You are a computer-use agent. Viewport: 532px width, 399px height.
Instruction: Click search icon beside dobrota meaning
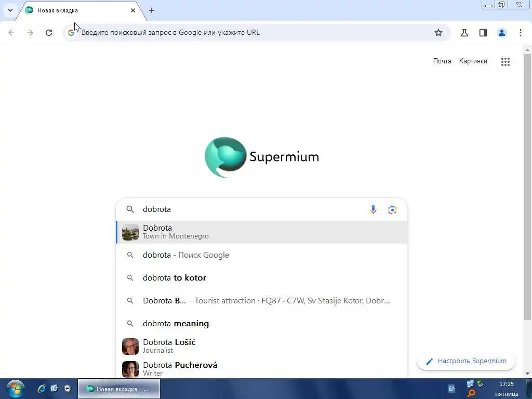pyautogui.click(x=130, y=324)
